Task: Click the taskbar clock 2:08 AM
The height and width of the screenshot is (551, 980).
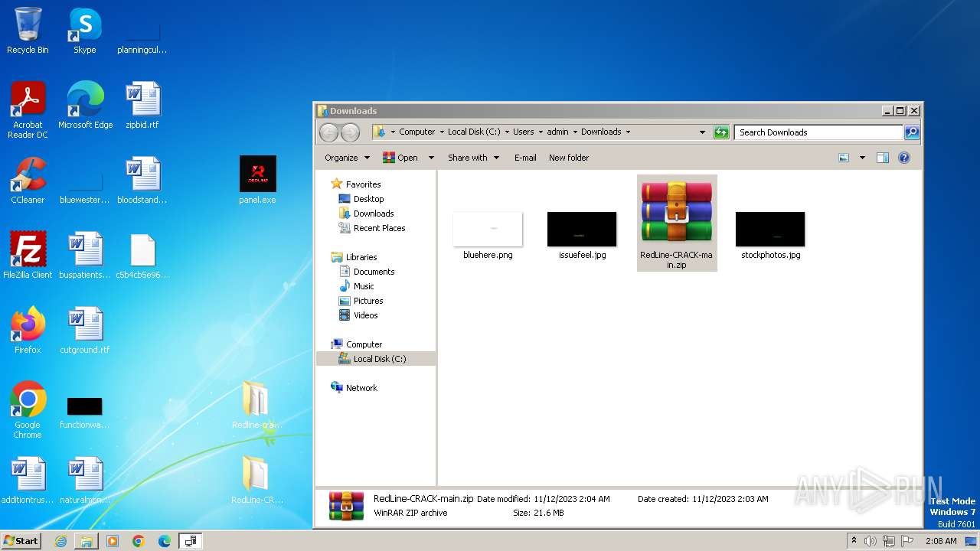Action: [941, 541]
